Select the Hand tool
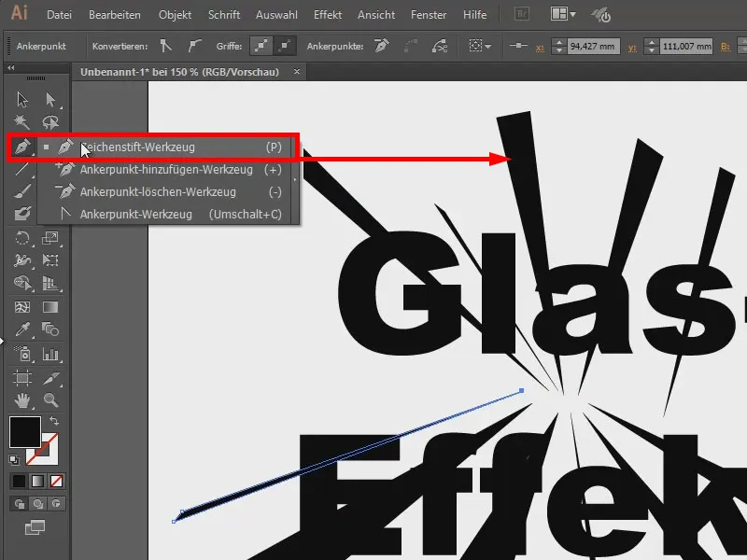The image size is (747, 560). click(x=21, y=400)
